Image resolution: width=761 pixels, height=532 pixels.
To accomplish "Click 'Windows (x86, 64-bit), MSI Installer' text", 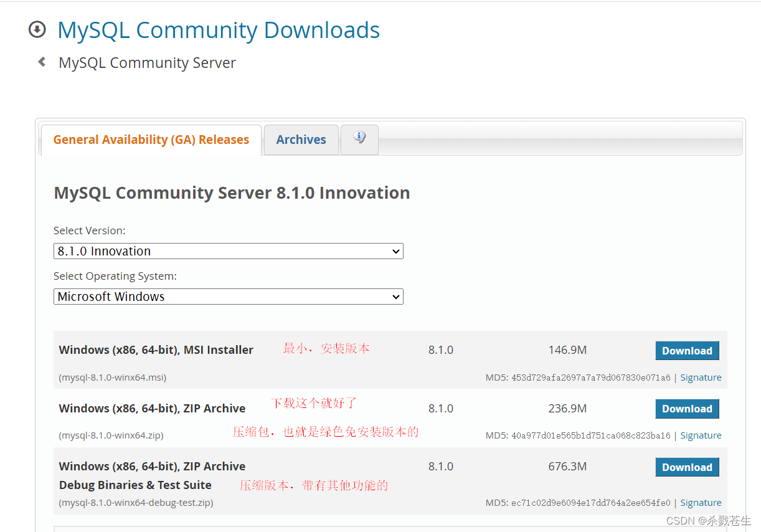I will tap(156, 350).
